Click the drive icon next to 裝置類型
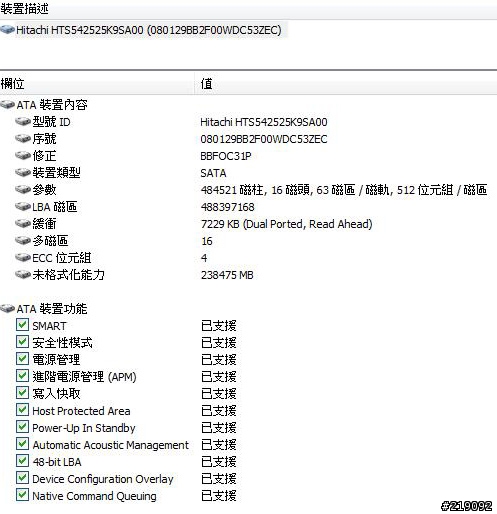 pyautogui.click(x=23, y=173)
